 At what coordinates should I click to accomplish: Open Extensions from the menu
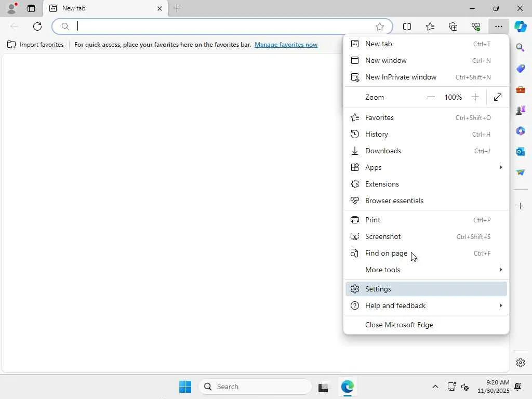click(426, 184)
